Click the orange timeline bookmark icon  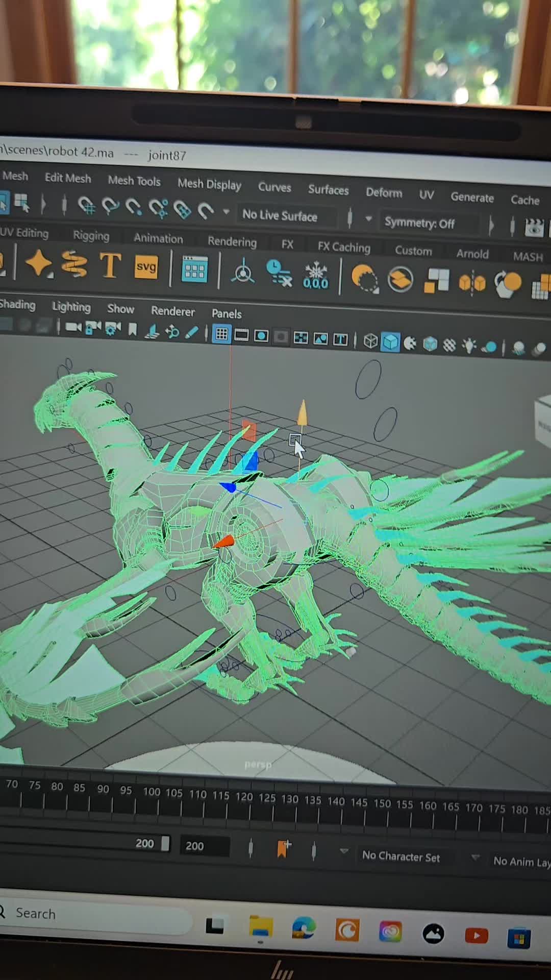point(284,848)
